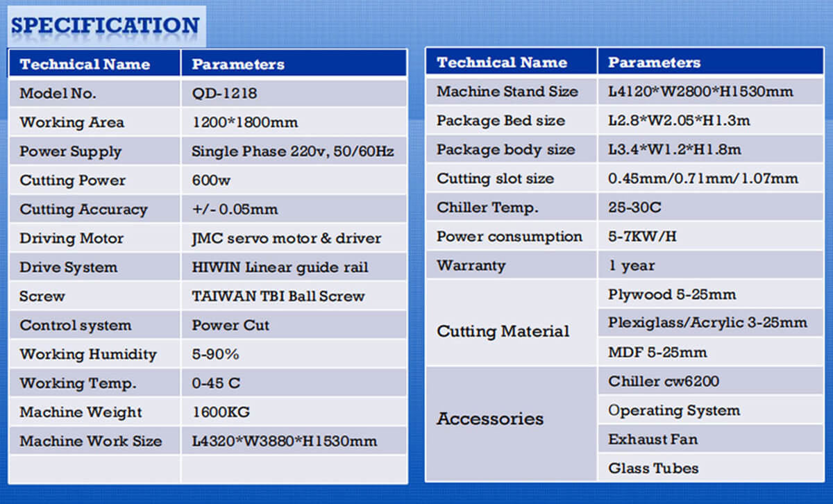Select the 1200*1800mm value
Screen dimensions: 833x504
(244, 123)
